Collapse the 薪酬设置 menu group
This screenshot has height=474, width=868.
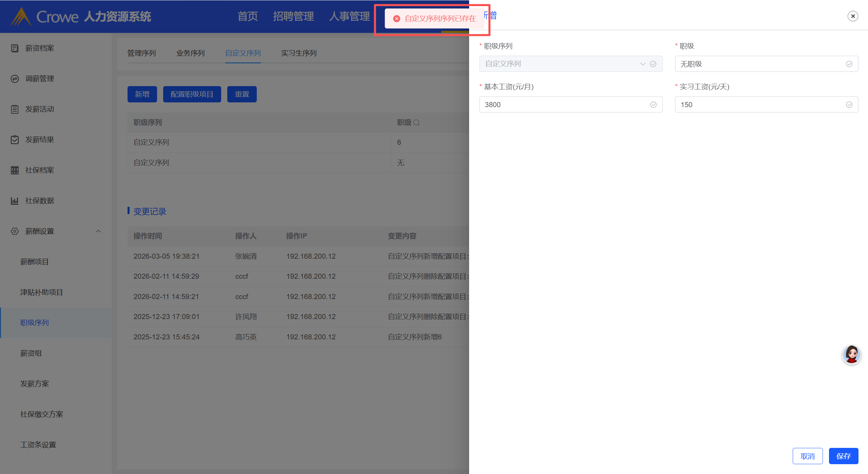coord(98,231)
